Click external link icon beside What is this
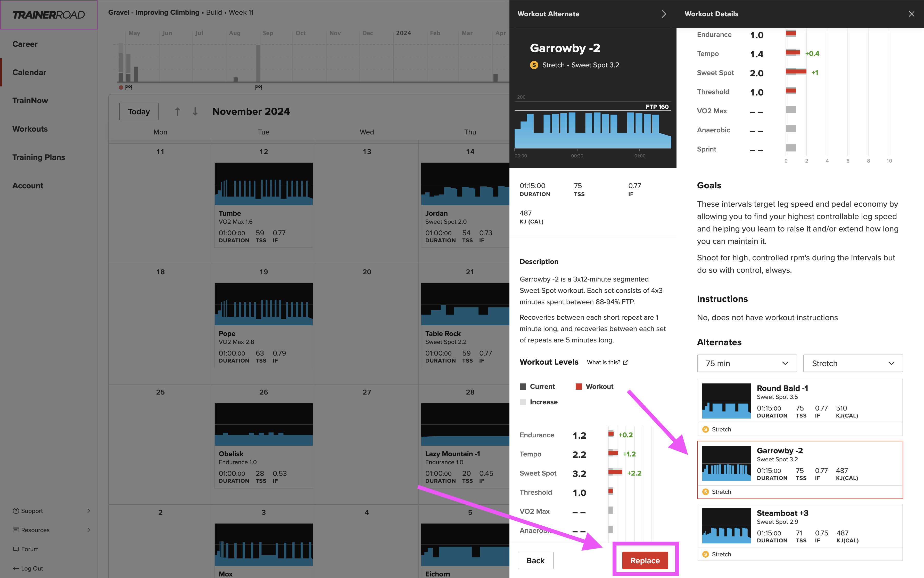 click(625, 362)
